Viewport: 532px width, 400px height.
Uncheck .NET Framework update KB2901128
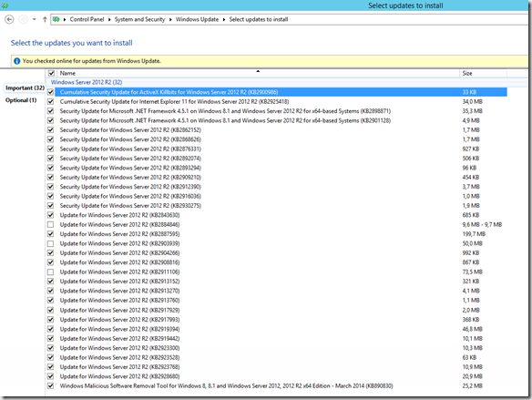(50, 120)
